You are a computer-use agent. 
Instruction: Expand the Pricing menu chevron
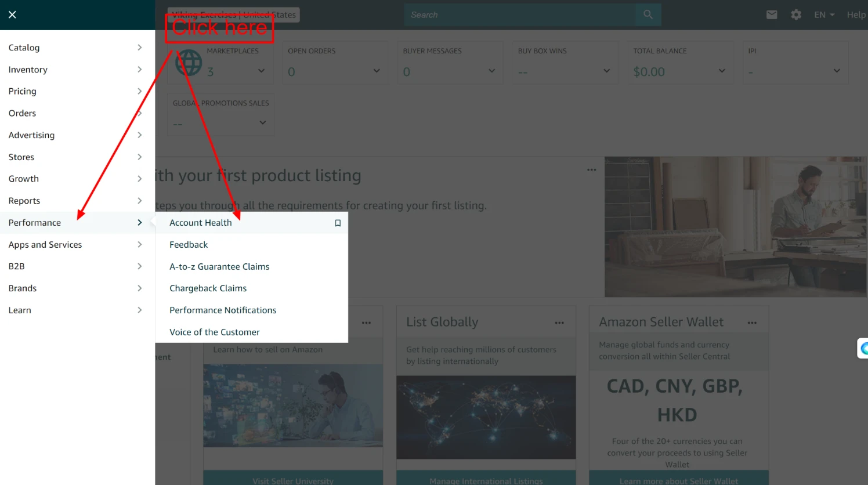[139, 91]
